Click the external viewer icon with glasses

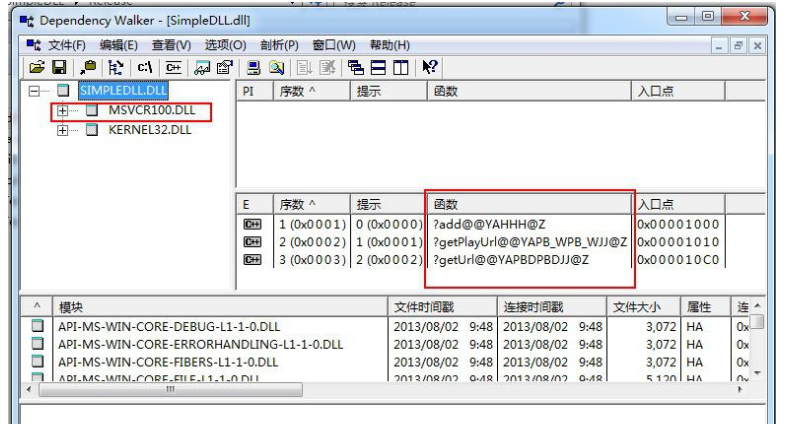[202, 67]
